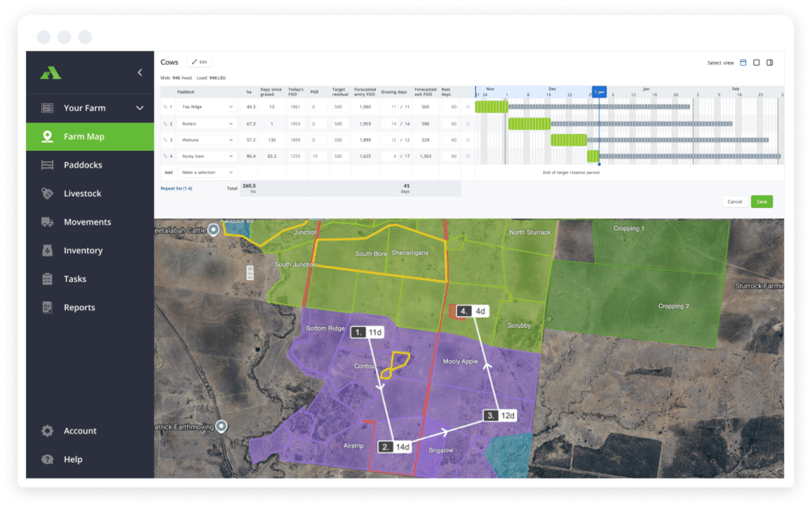Select the split top-panel view option

point(743,63)
